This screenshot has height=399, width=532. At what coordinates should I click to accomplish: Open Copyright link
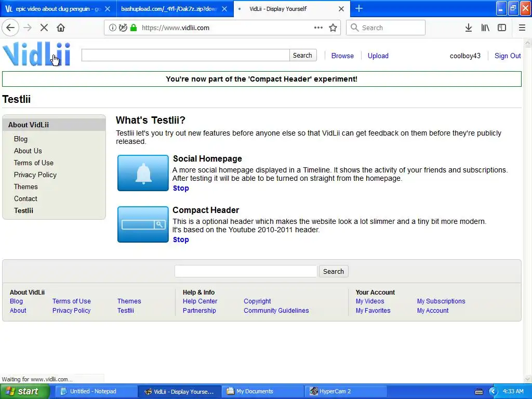[x=257, y=301]
